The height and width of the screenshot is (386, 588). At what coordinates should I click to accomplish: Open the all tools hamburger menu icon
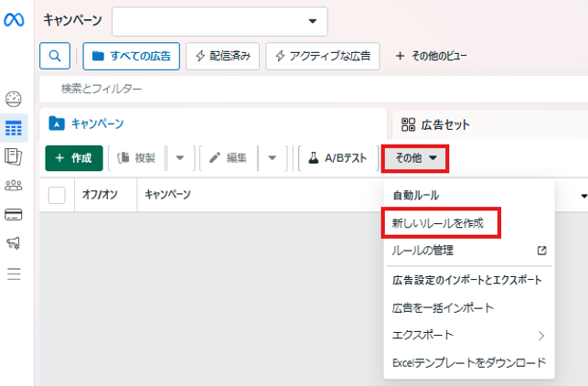click(x=14, y=273)
